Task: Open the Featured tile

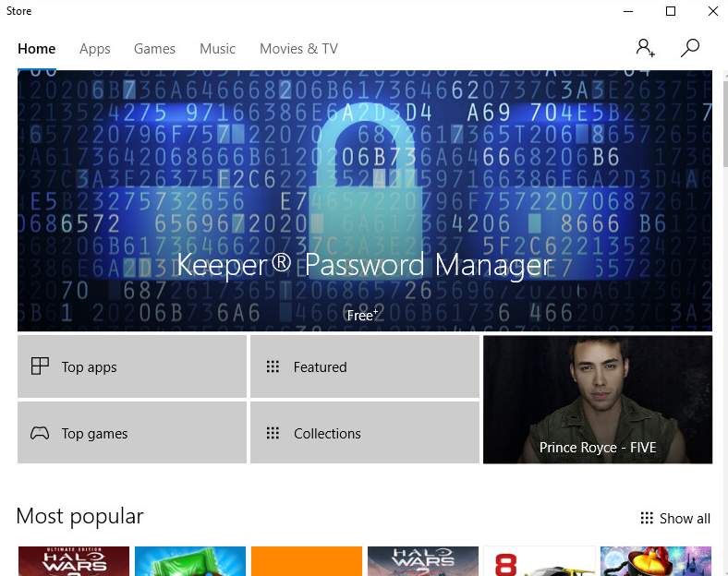Action: pyautogui.click(x=364, y=366)
